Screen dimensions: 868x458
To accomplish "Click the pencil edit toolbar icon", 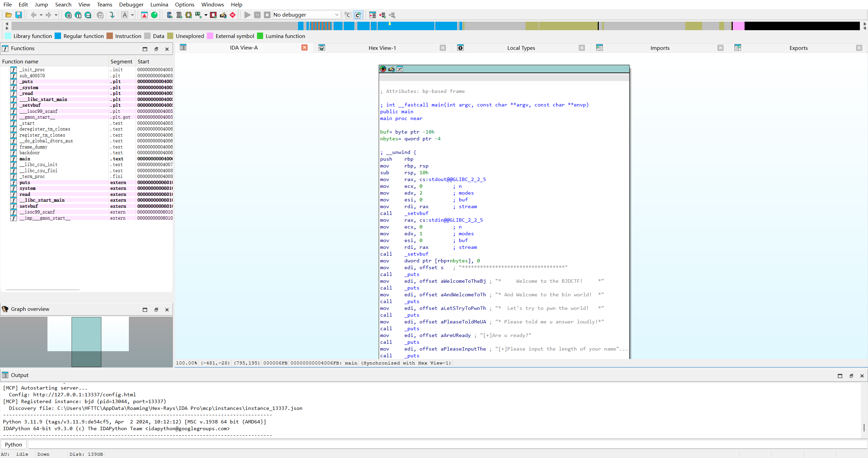I will 223,15.
